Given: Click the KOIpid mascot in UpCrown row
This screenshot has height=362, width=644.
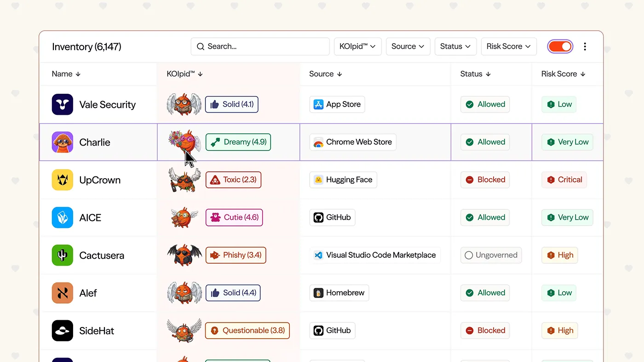Looking at the screenshot, I should (x=184, y=180).
